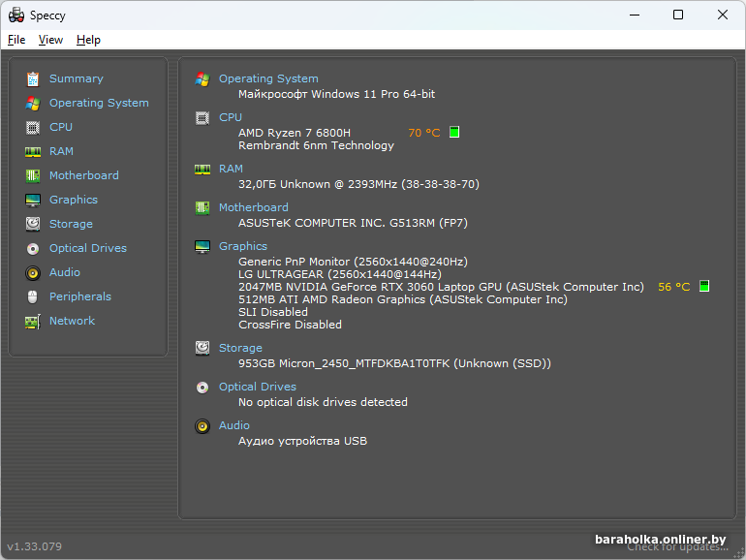Click the Speccy app icon in title bar
This screenshot has width=746, height=560.
tap(16, 16)
